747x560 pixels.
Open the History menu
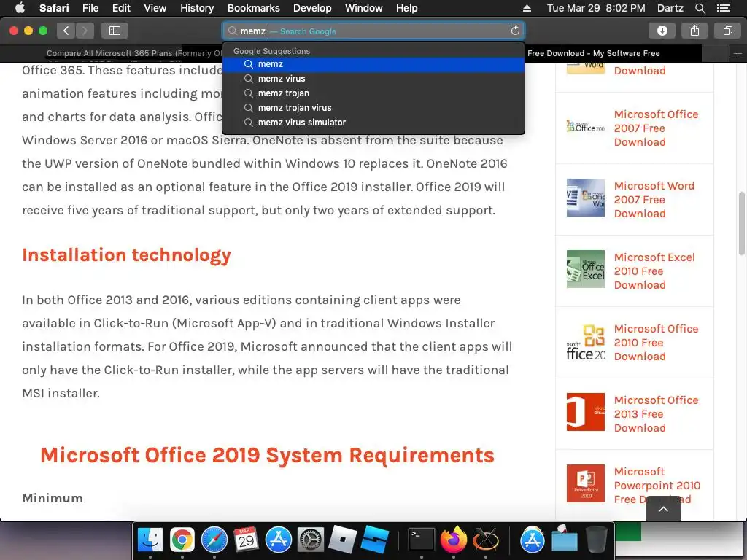(x=197, y=8)
